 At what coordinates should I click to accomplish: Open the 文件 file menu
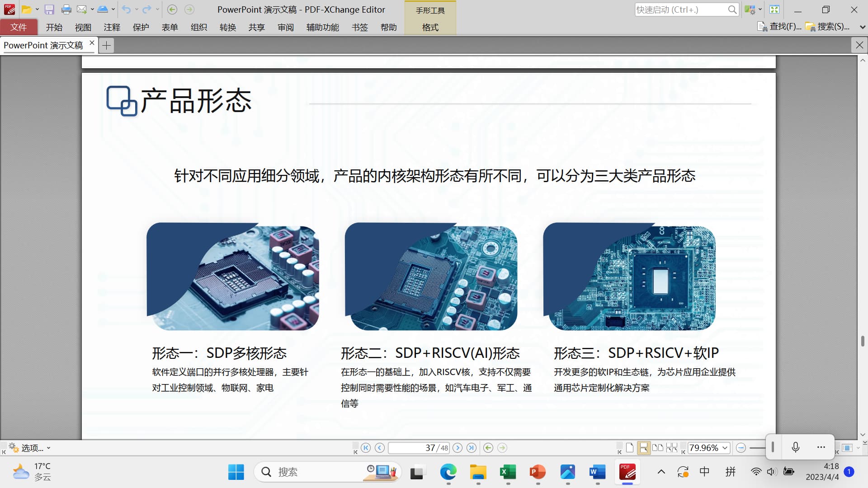(19, 28)
